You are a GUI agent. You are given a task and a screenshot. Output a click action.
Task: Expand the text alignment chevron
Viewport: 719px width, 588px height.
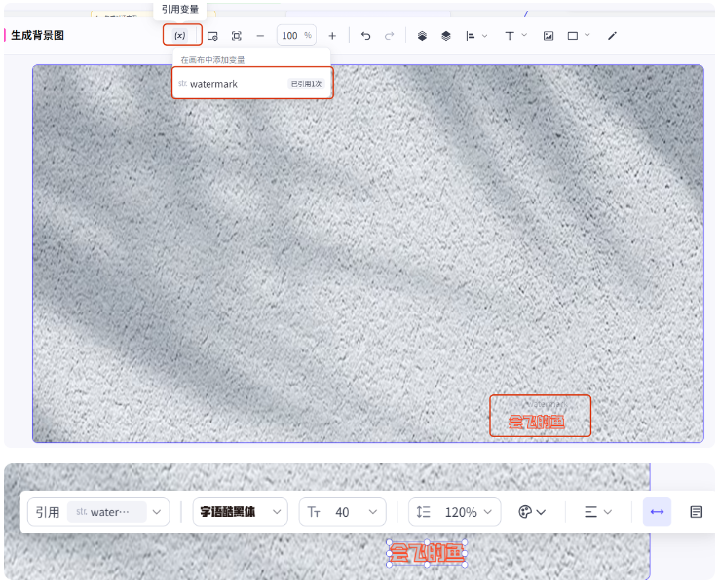pos(608,512)
